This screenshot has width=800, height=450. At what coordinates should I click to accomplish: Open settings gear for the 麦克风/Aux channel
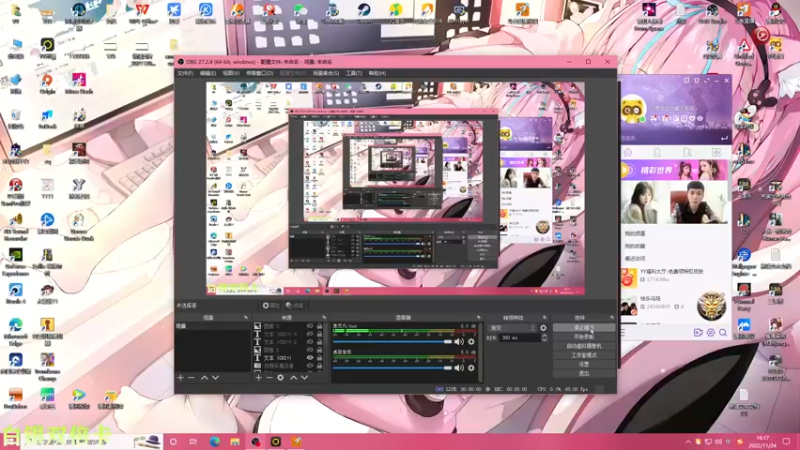tap(471, 341)
